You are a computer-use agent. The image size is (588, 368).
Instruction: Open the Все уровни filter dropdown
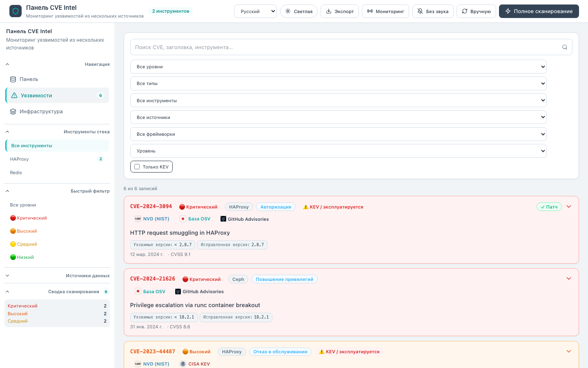tap(339, 67)
